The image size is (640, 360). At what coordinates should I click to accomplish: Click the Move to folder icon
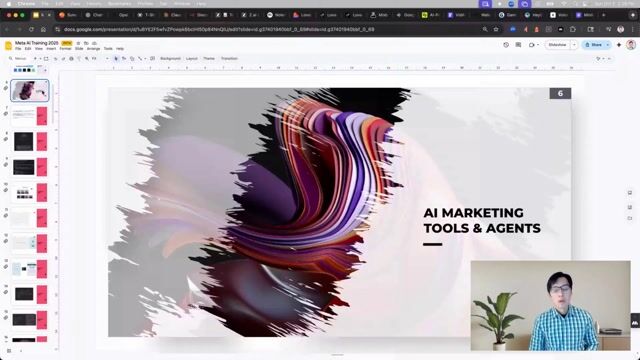(86, 43)
